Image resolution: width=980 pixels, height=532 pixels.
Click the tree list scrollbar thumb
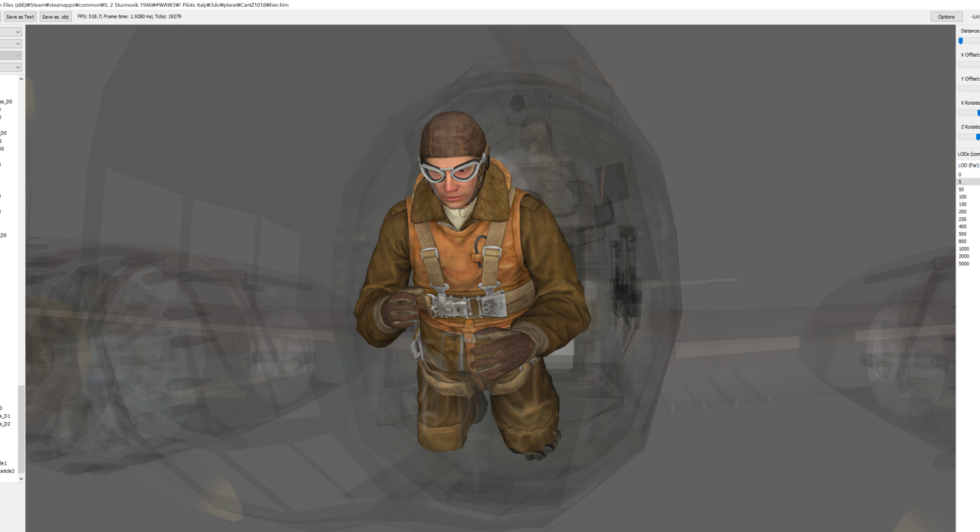click(x=21, y=429)
